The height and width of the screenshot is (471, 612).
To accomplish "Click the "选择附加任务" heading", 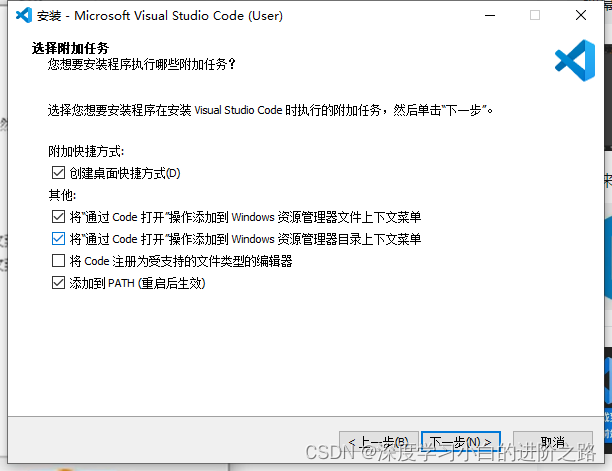I will 70,48.
